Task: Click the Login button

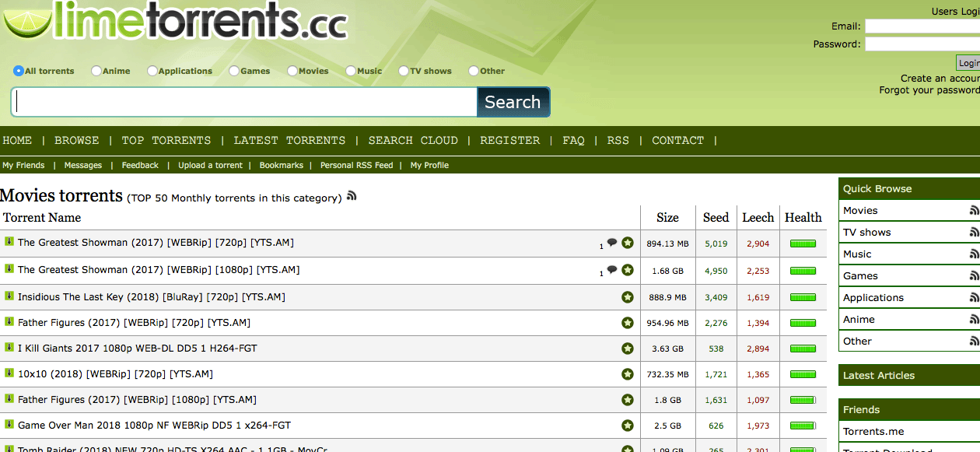Action: [x=968, y=63]
